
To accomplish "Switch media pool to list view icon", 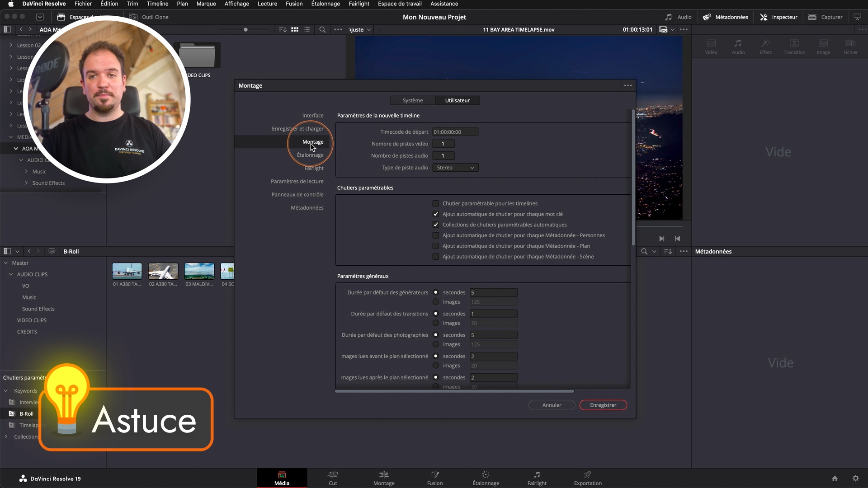I will coord(307,29).
